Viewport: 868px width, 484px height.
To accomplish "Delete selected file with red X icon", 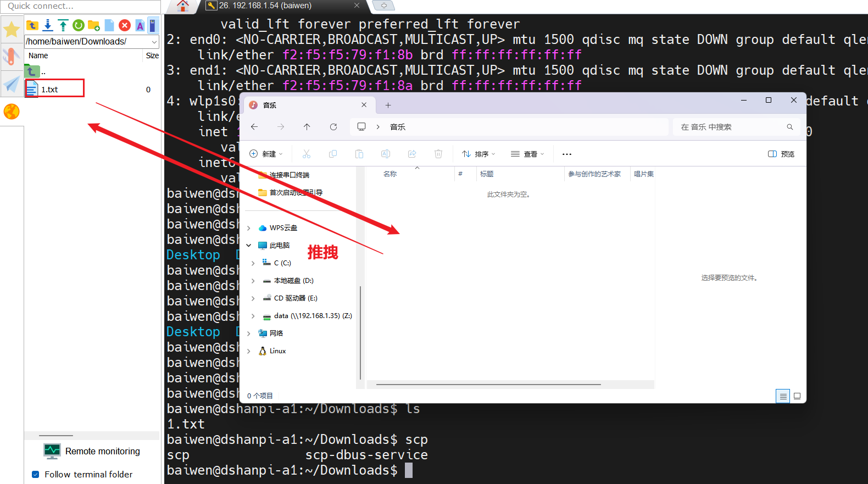I will [x=125, y=25].
